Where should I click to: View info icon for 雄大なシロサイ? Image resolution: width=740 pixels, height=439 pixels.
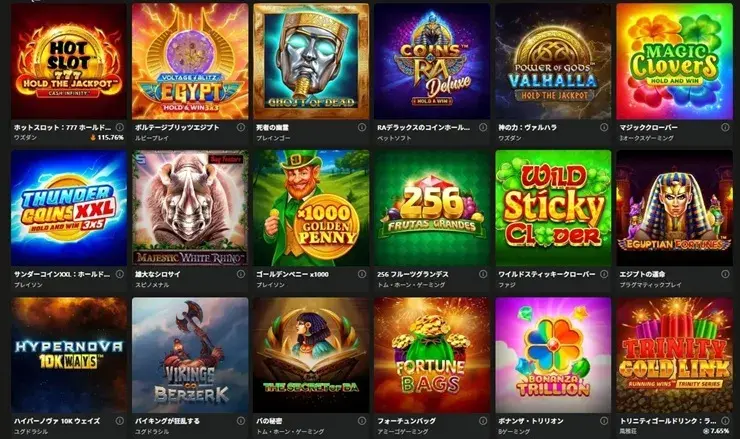point(241,274)
